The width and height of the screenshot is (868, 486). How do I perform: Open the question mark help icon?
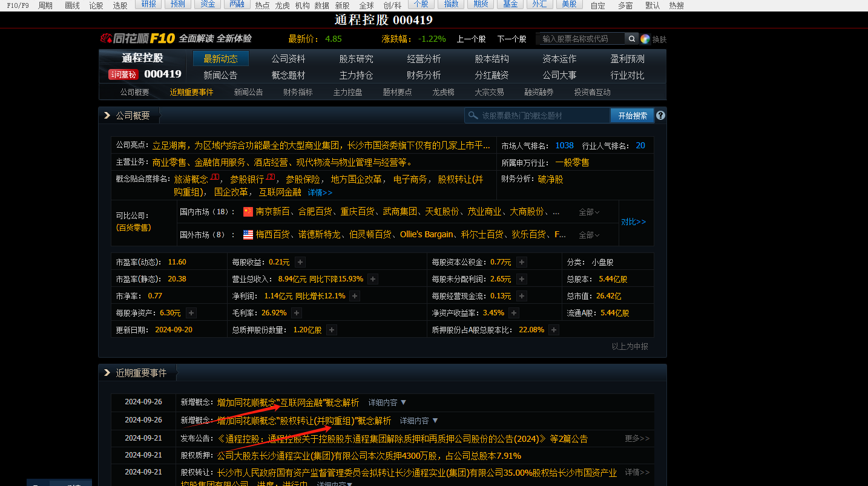tap(660, 115)
